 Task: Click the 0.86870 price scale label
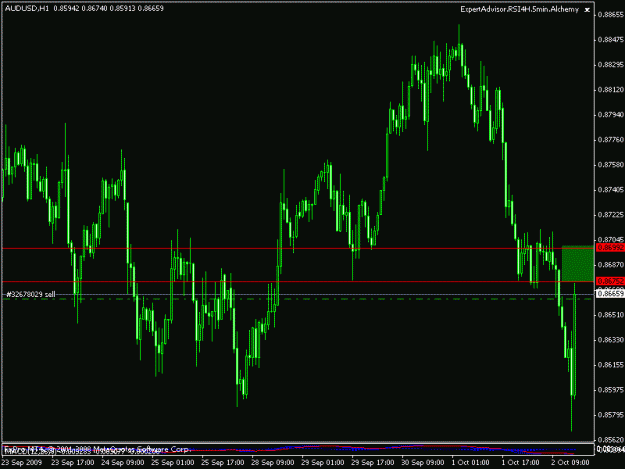click(611, 265)
